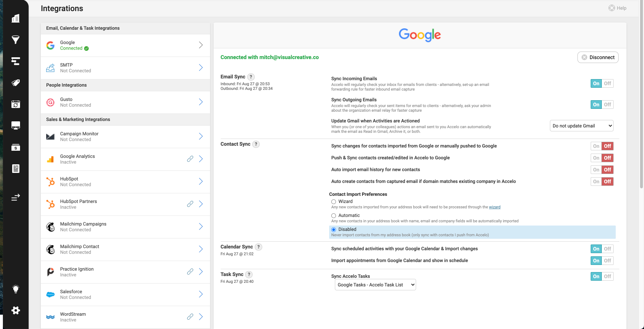Expand Mailchimp Campaigns row chevron
Screen dimensions: 644x329
click(201, 227)
